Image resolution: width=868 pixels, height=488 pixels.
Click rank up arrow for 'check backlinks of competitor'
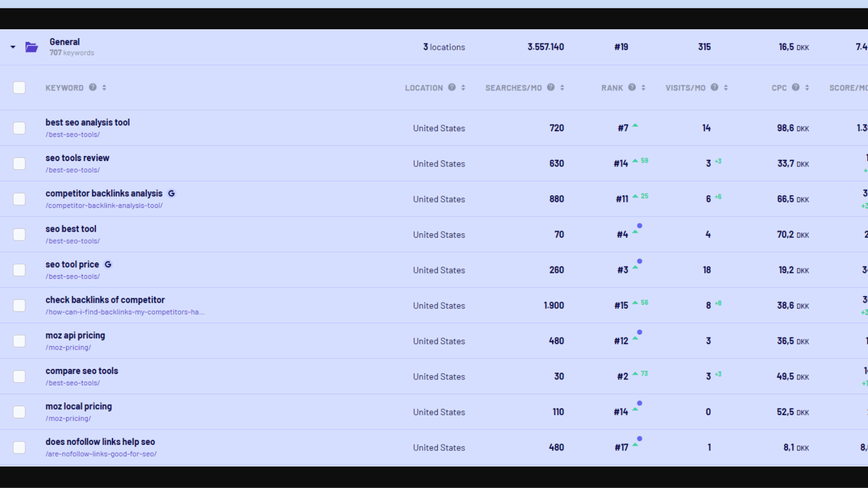coord(635,303)
